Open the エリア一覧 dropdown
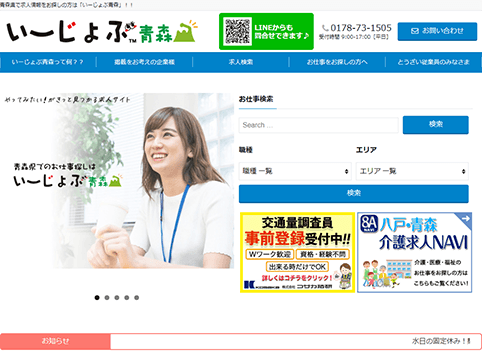 tap(412, 171)
